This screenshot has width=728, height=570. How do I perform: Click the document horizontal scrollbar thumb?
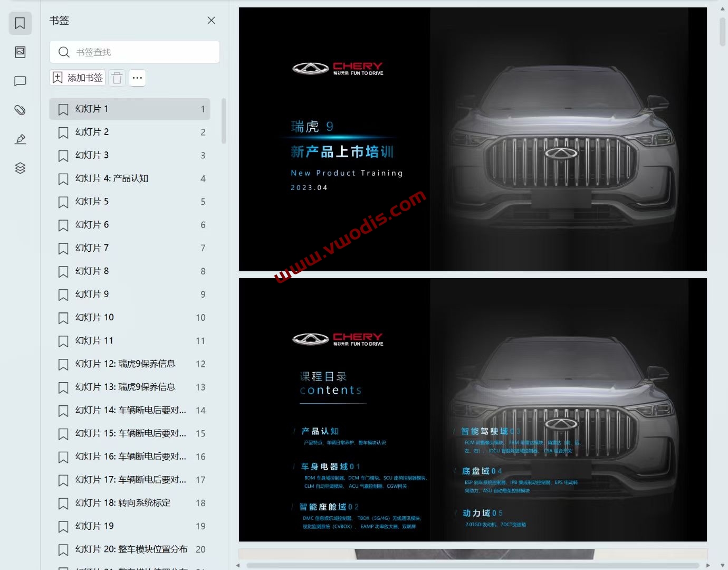point(472,565)
